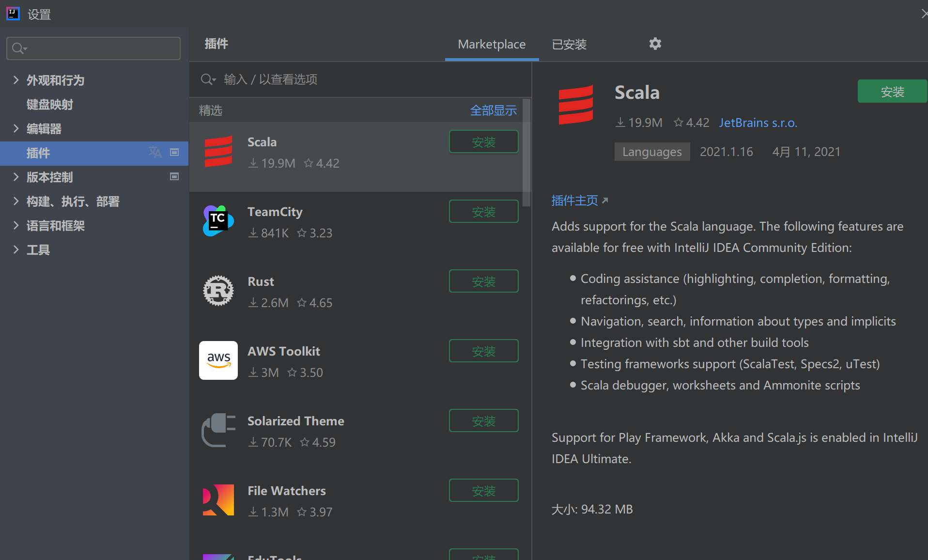The image size is (928, 560).
Task: Open the 插件主页 plugin homepage link
Action: pyautogui.click(x=575, y=201)
